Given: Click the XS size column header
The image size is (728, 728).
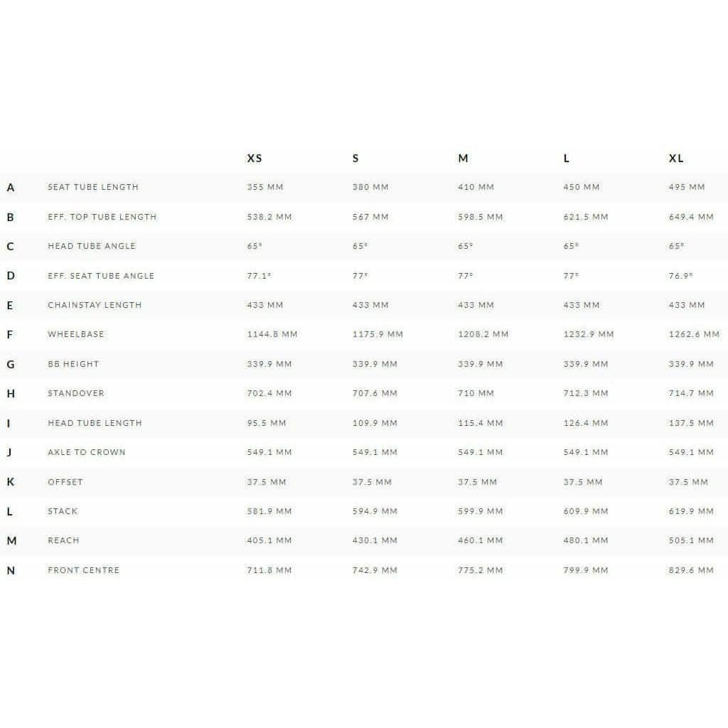Looking at the screenshot, I should (x=255, y=158).
